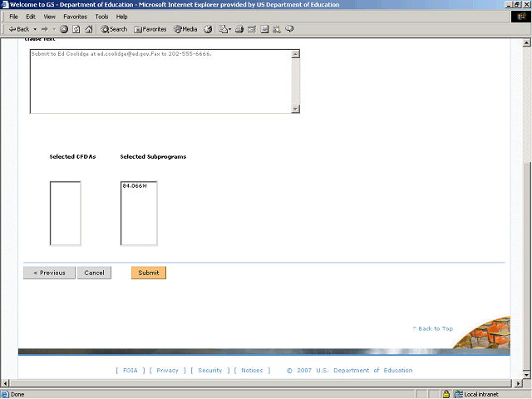Click the Windows flag logo icon
The image size is (532, 399).
click(x=521, y=17)
